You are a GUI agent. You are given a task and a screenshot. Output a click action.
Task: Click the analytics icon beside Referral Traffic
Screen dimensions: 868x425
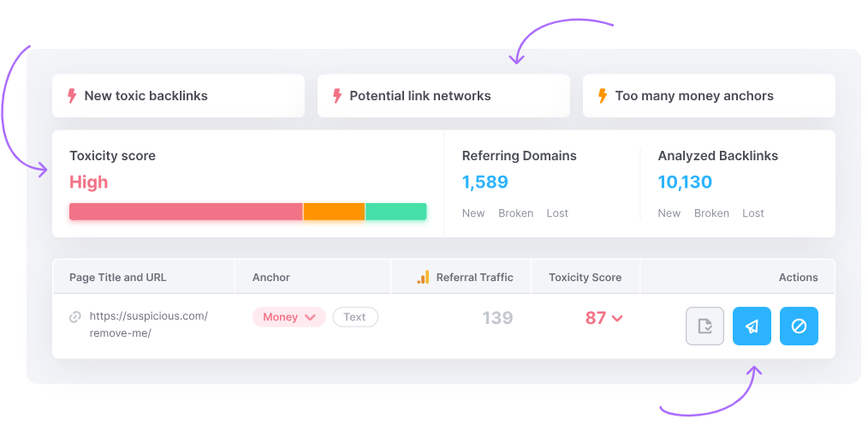(423, 278)
